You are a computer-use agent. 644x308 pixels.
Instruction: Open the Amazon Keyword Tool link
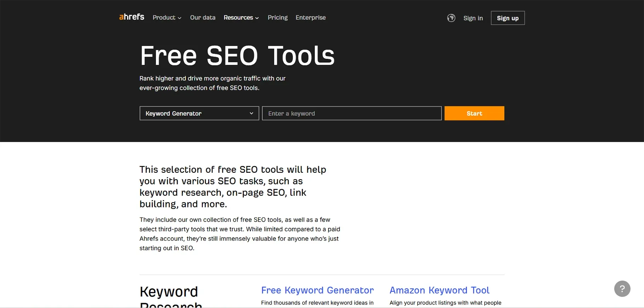tap(439, 290)
